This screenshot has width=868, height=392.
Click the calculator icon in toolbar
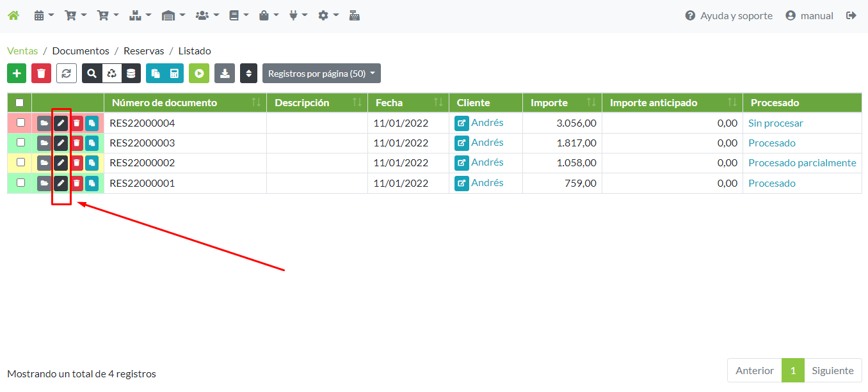pyautogui.click(x=174, y=74)
